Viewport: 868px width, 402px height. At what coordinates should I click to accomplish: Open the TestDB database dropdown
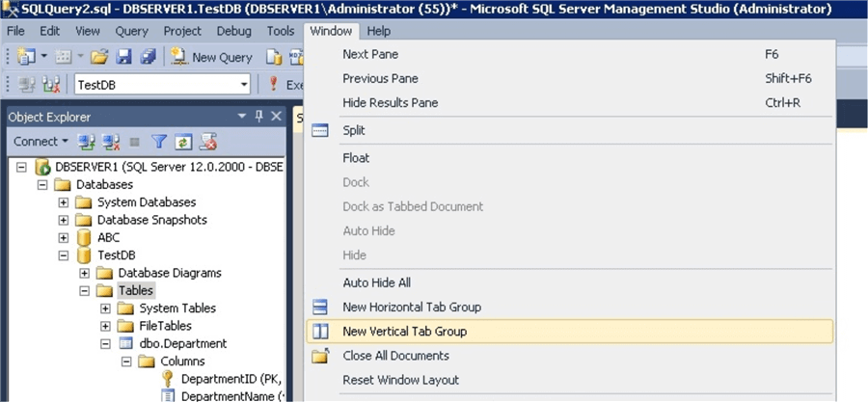pos(244,85)
